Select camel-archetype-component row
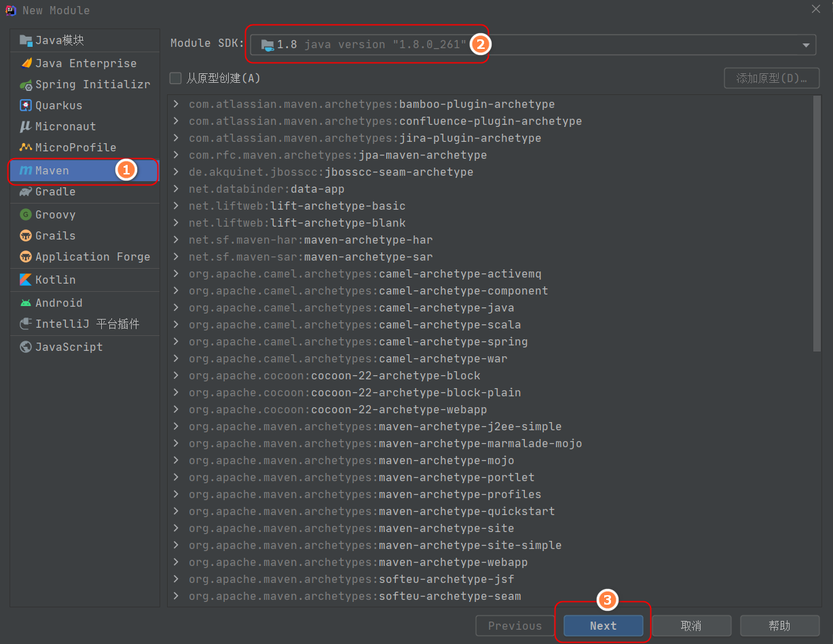The width and height of the screenshot is (833, 644). pyautogui.click(x=490, y=290)
